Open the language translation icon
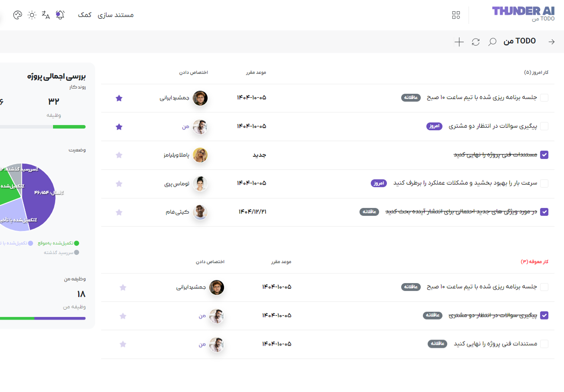Viewport: 564px width, 392px height. pyautogui.click(x=46, y=15)
